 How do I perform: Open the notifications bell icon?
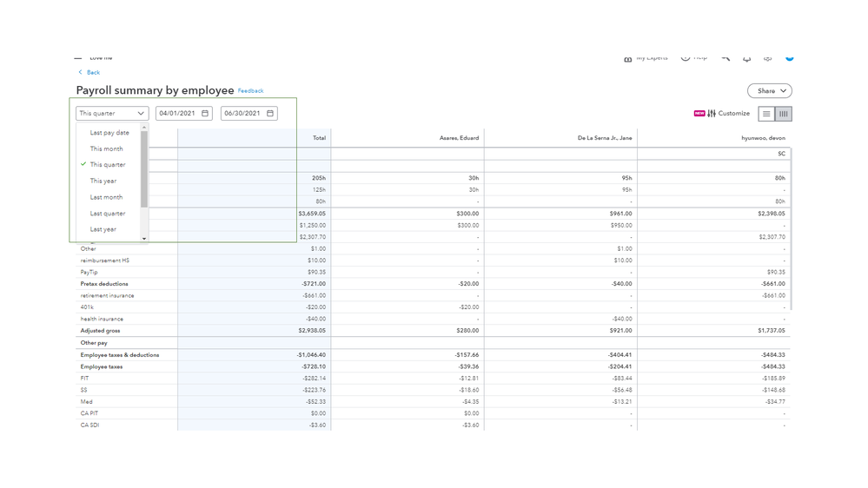tap(746, 58)
